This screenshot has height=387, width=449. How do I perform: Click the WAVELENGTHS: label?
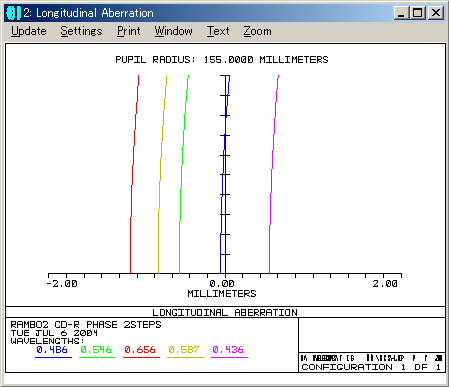[x=47, y=341]
